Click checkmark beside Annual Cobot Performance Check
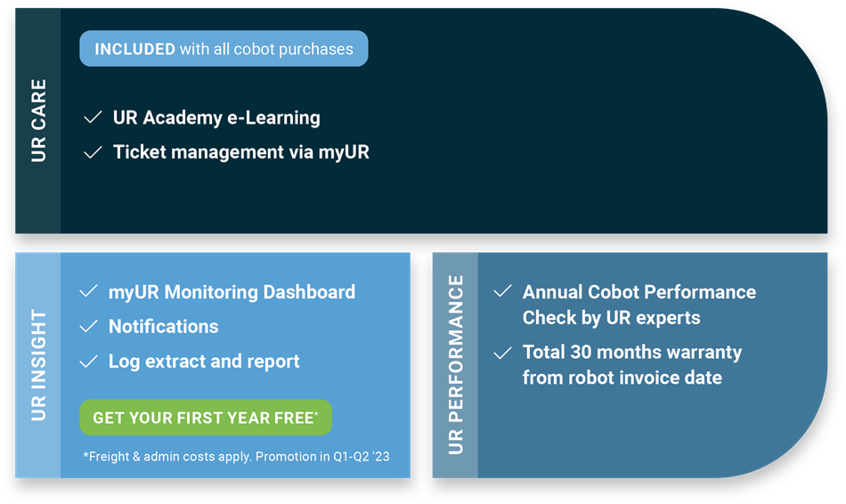Screen dimensions: 846x504 pyautogui.click(x=502, y=291)
